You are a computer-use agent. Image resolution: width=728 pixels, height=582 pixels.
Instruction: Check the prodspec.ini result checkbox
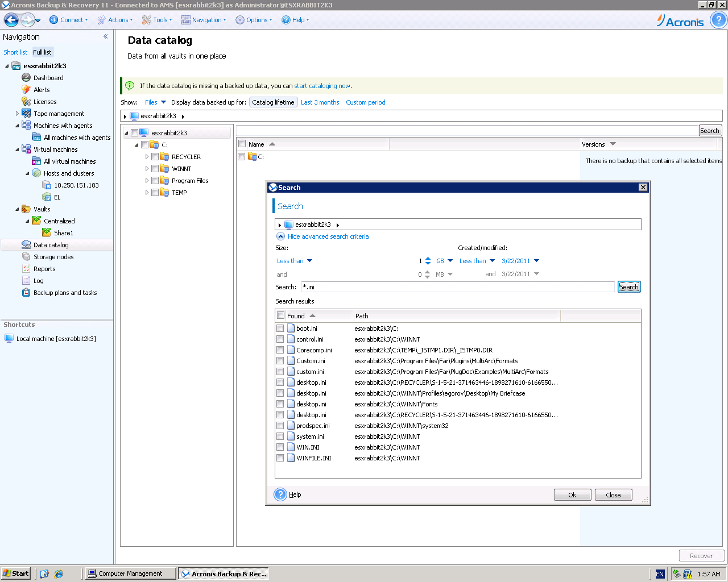[x=280, y=426]
